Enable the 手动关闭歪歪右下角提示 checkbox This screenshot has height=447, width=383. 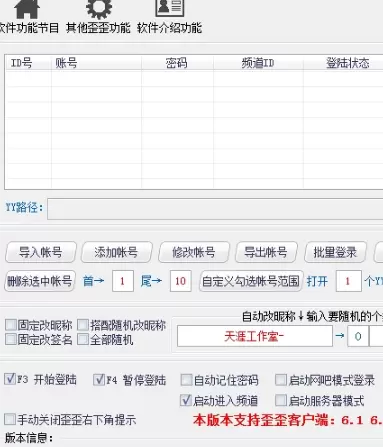tap(10, 419)
